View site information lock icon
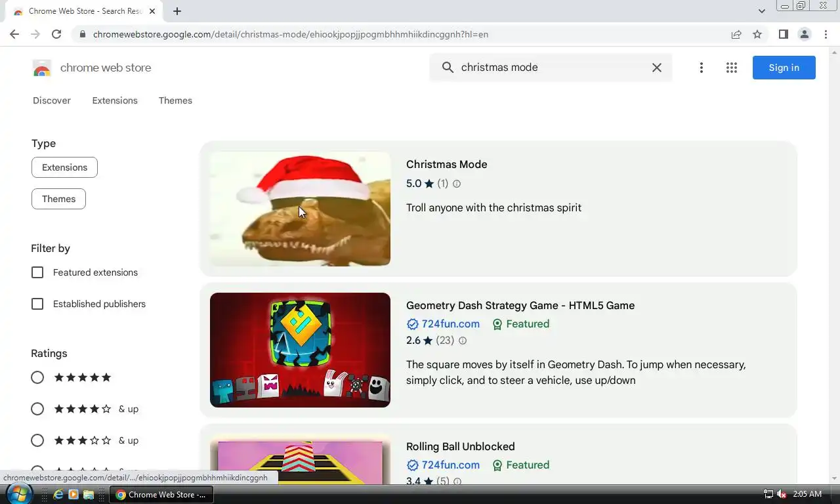This screenshot has height=504, width=840. (82, 34)
